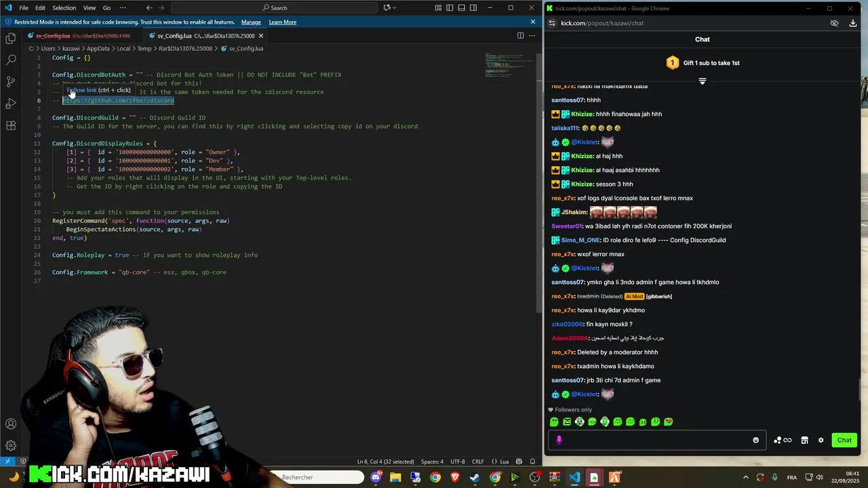The height and width of the screenshot is (488, 868).
Task: Open the Edit menu
Action: [x=40, y=7]
